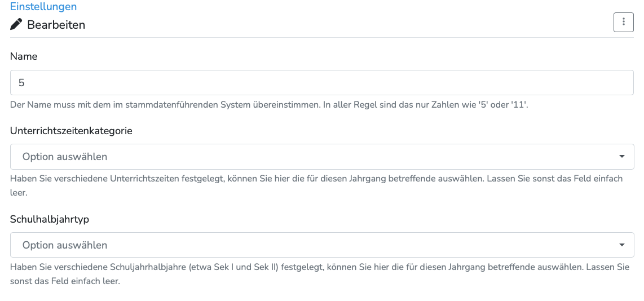Focus the Name input field
The width and height of the screenshot is (644, 301).
coord(321,82)
